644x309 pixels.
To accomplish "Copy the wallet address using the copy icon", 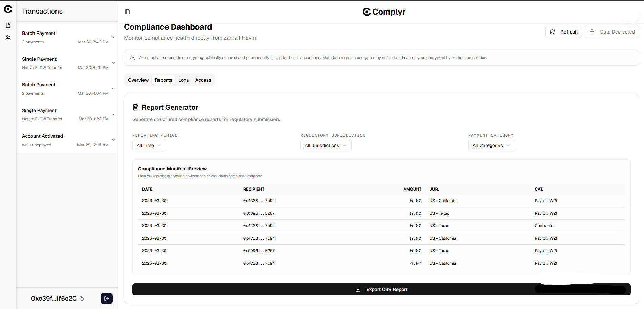I will click(81, 299).
